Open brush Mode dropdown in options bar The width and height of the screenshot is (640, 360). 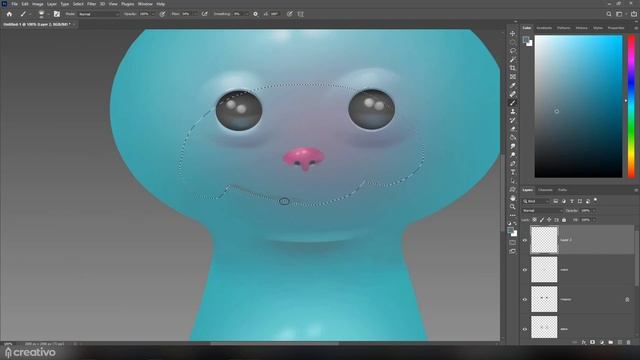coord(98,14)
